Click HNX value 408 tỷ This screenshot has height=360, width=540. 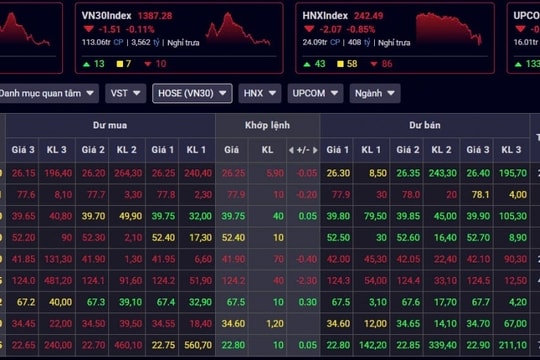click(359, 43)
